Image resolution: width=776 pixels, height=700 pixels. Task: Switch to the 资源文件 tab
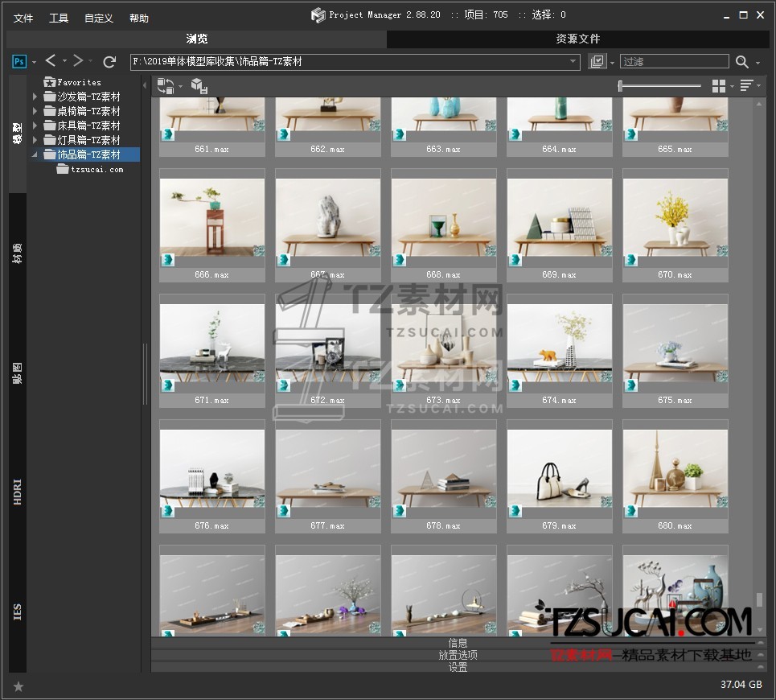click(x=577, y=39)
